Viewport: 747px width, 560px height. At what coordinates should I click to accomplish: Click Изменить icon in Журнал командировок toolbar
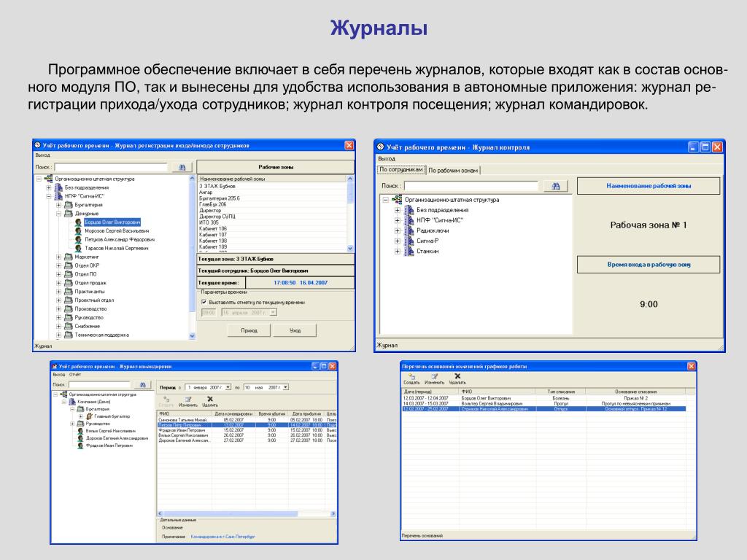click(x=188, y=399)
